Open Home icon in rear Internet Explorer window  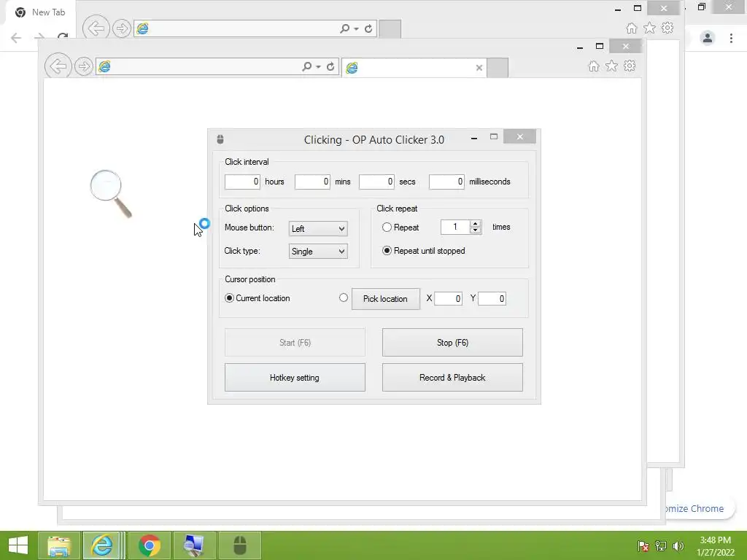631,28
